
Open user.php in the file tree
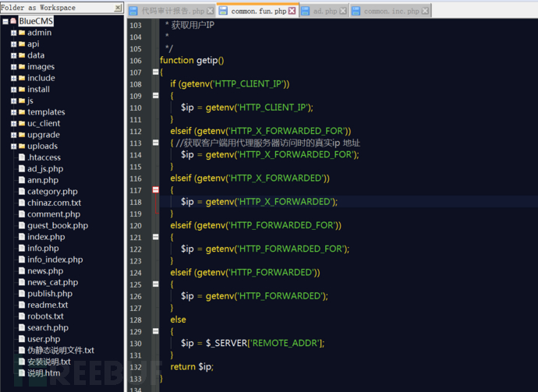tap(43, 339)
